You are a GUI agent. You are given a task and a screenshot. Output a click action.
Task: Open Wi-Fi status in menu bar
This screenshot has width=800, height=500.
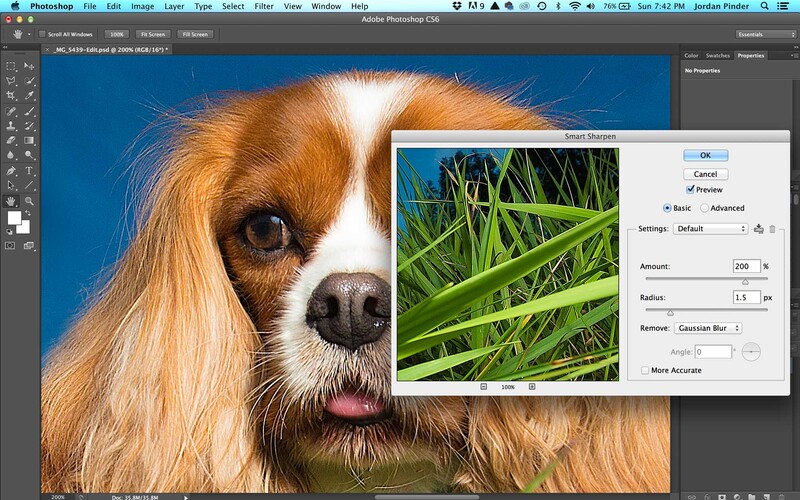tap(575, 6)
